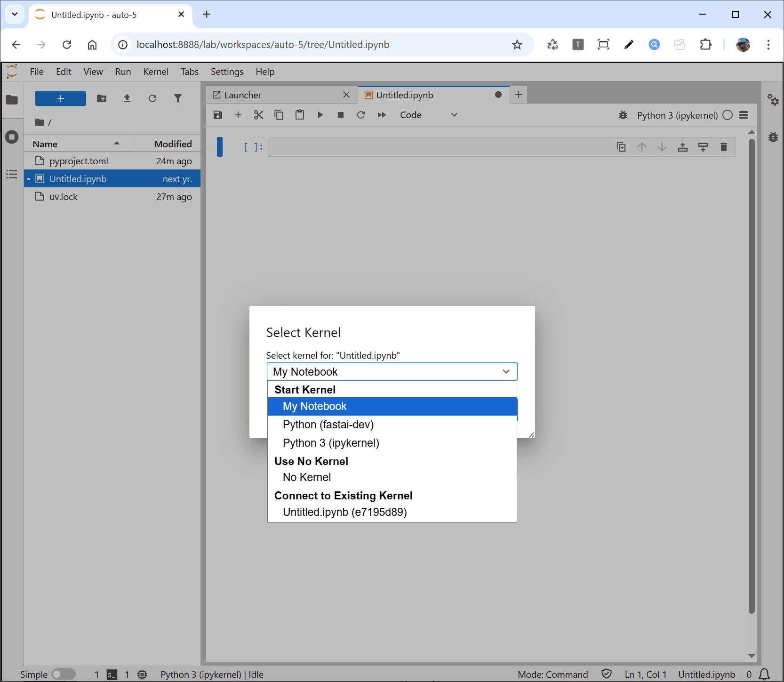The width and height of the screenshot is (784, 682).
Task: Click the notebook vertical scrollbar
Action: coord(752,377)
